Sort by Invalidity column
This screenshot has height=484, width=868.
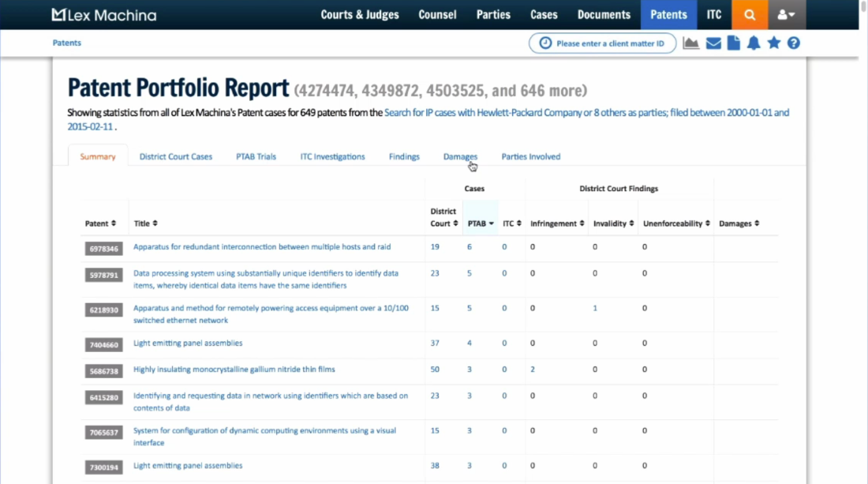[x=613, y=223]
